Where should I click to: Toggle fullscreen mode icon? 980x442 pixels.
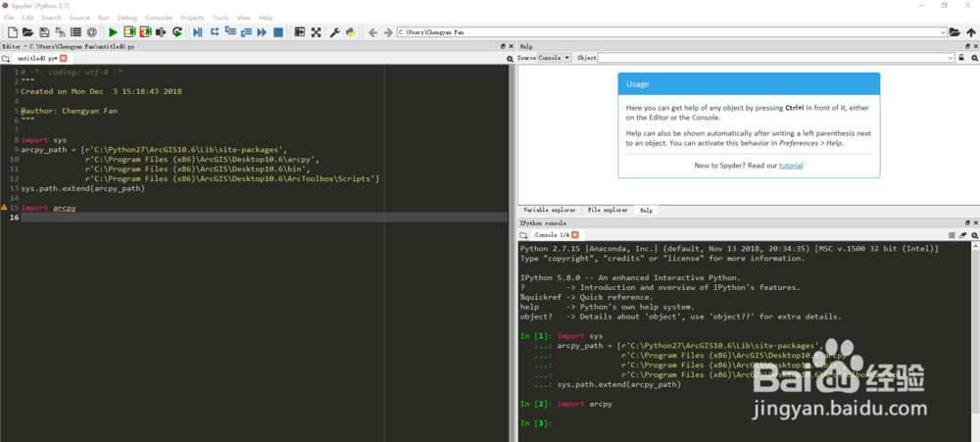click(317, 32)
